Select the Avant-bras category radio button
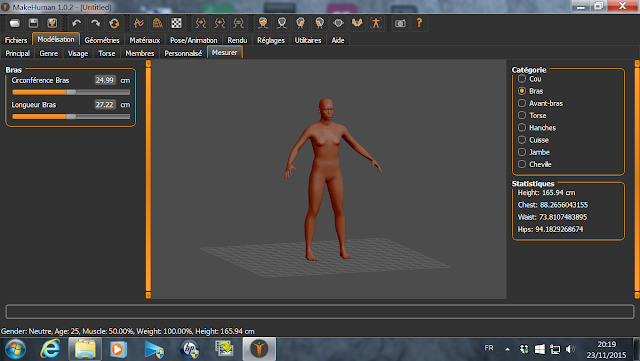640x361 pixels. pyautogui.click(x=522, y=103)
